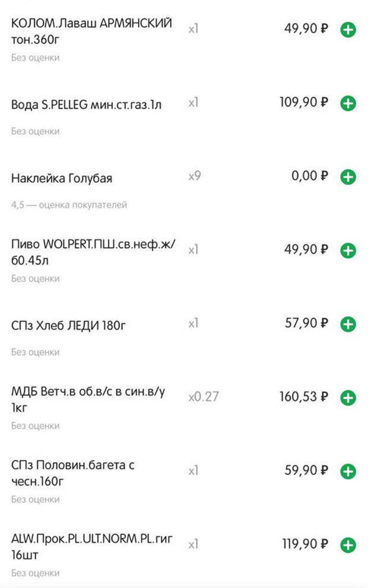Select СПз Хлеб ЛЕДИ 180г product name
This screenshot has width=368, height=588.
68,325
